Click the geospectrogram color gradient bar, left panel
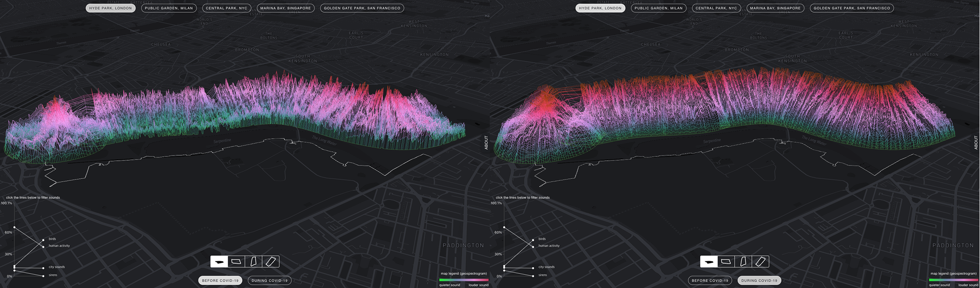The height and width of the screenshot is (288, 980). pos(464,280)
